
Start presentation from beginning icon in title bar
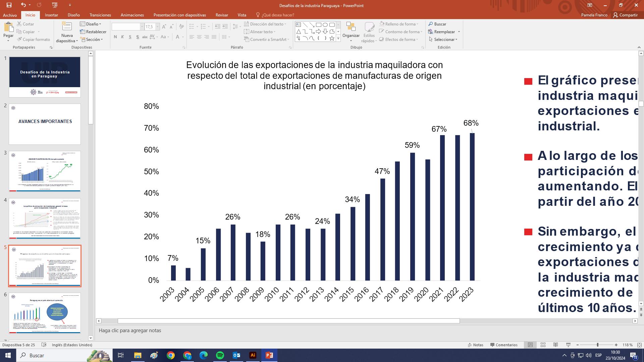55,5
